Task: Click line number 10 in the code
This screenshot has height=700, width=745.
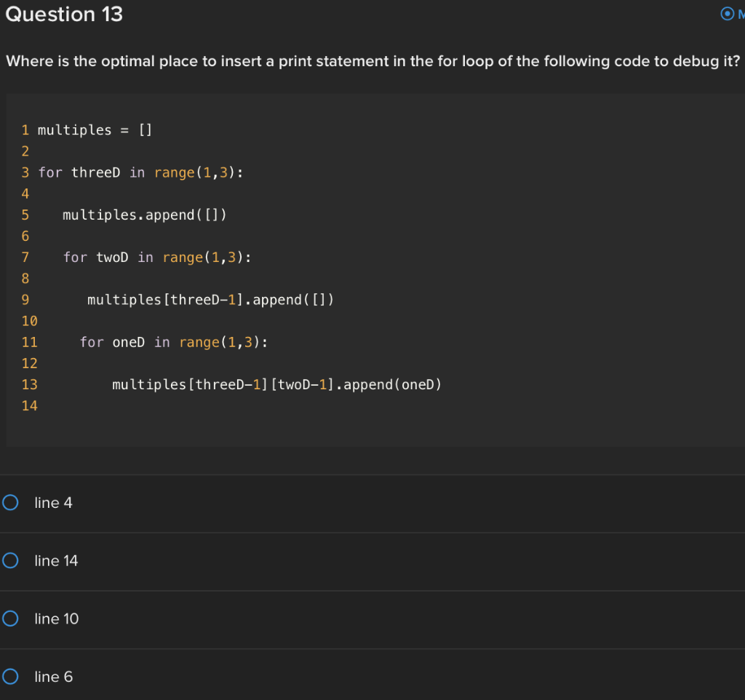Action: (x=29, y=321)
